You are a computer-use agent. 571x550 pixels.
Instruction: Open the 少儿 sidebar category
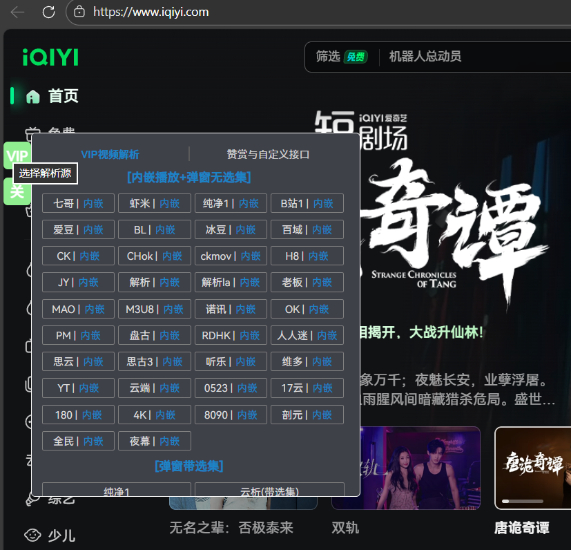[50, 535]
